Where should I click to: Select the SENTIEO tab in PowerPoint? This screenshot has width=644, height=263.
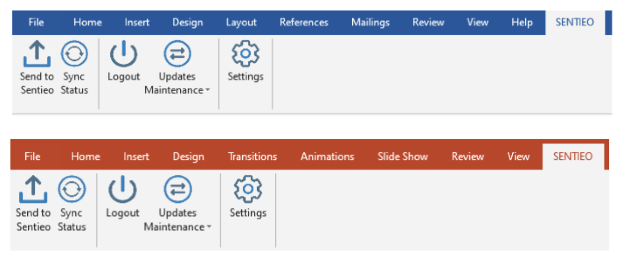coord(573,157)
